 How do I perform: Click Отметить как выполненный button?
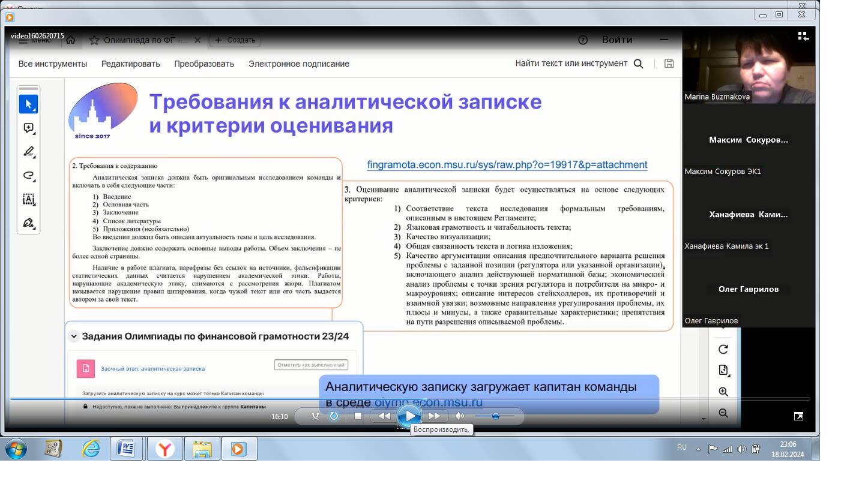pyautogui.click(x=311, y=365)
